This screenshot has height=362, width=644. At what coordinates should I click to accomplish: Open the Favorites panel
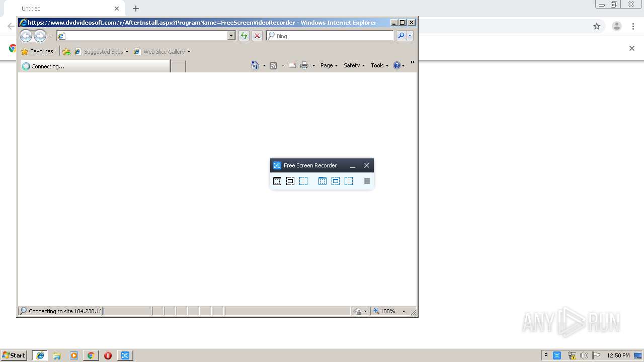point(37,51)
